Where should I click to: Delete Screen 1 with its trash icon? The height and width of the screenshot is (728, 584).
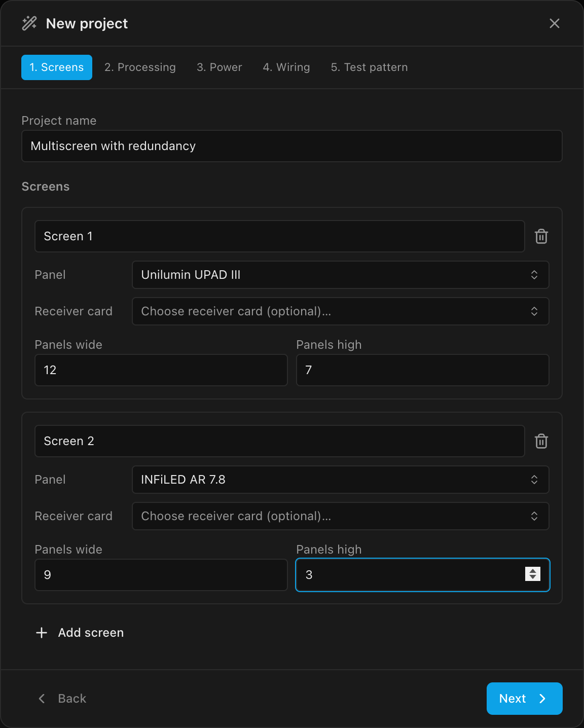click(x=541, y=236)
